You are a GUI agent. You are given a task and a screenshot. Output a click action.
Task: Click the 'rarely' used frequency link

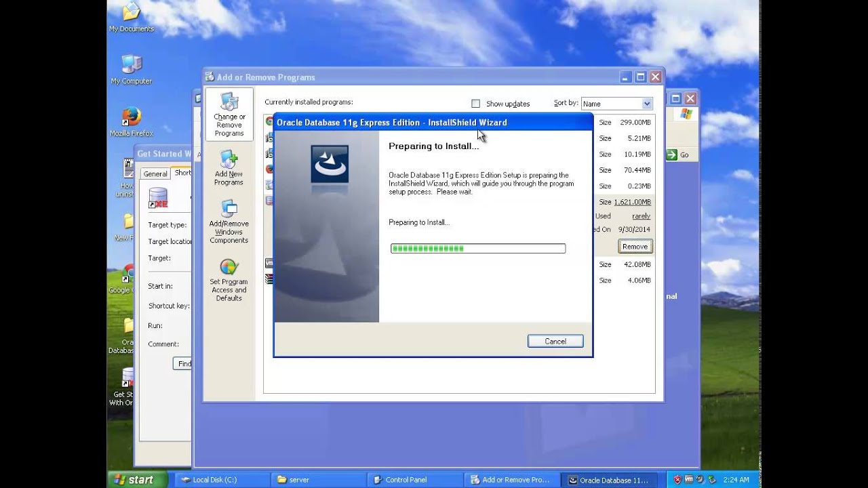point(641,216)
